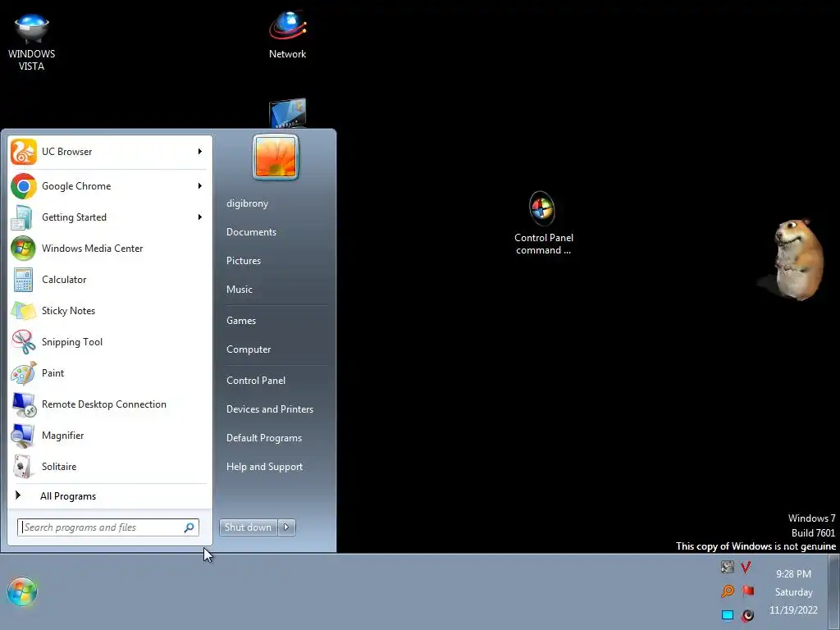
Task: Click the orange magnifier tray icon
Action: (x=728, y=591)
